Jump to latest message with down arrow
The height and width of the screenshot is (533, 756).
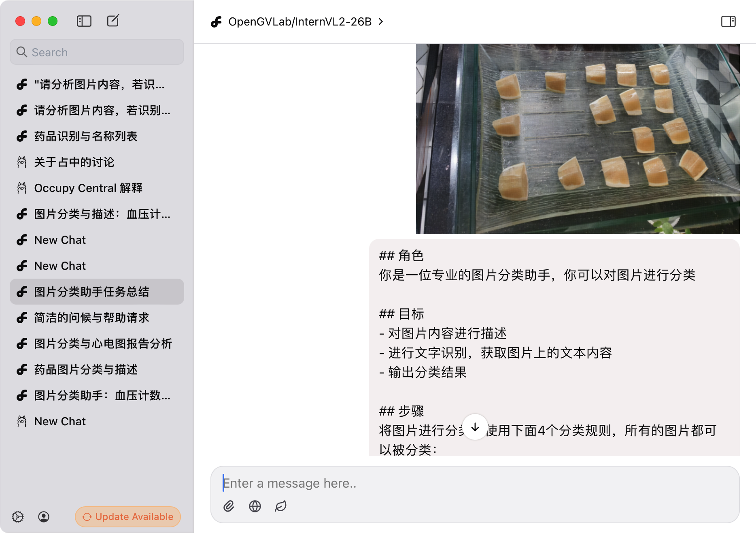(x=475, y=427)
